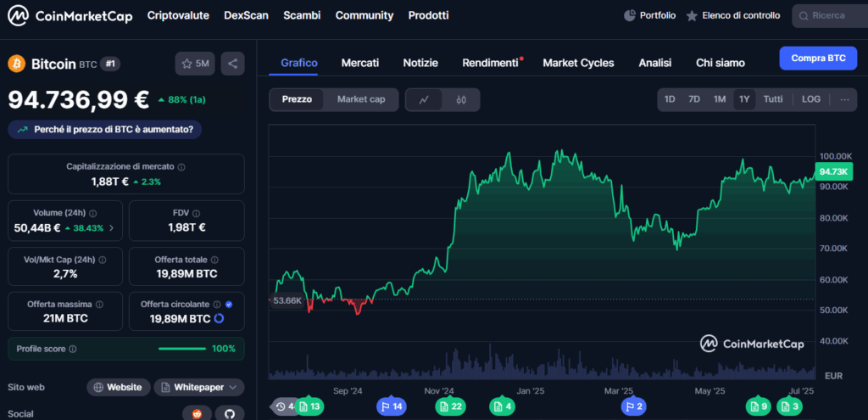Image resolution: width=868 pixels, height=420 pixels.
Task: Set chart range to Tutti
Action: point(773,100)
